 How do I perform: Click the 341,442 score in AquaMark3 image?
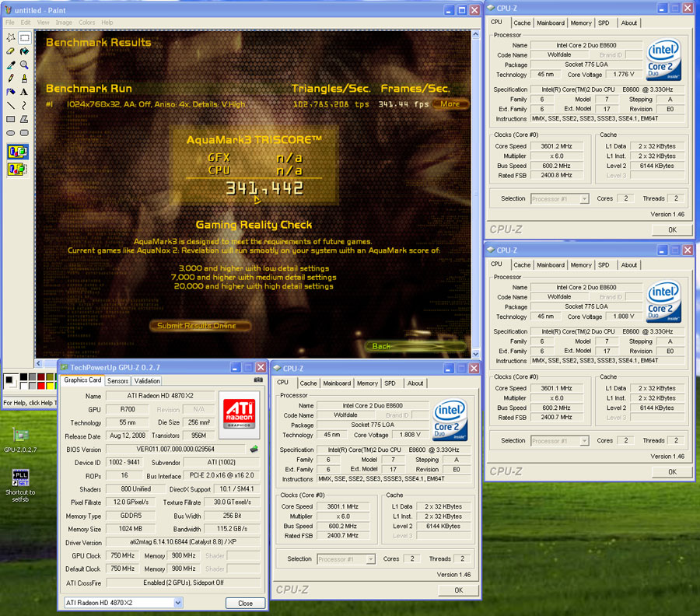(x=264, y=188)
